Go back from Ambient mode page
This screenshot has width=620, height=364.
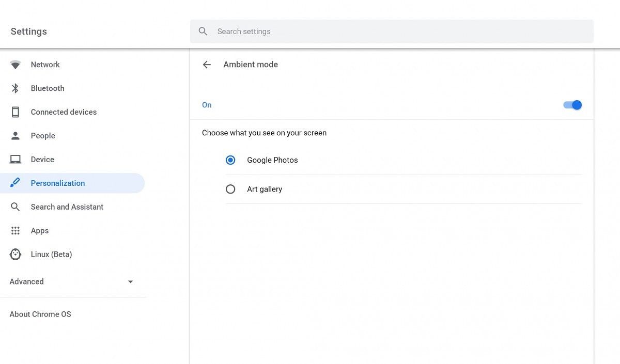point(207,64)
